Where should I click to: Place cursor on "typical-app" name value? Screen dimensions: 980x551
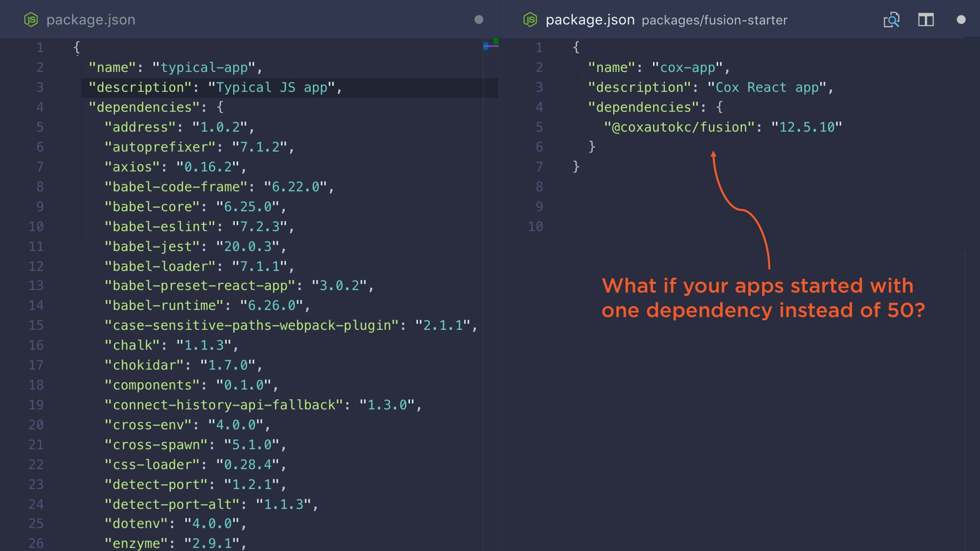click(204, 67)
